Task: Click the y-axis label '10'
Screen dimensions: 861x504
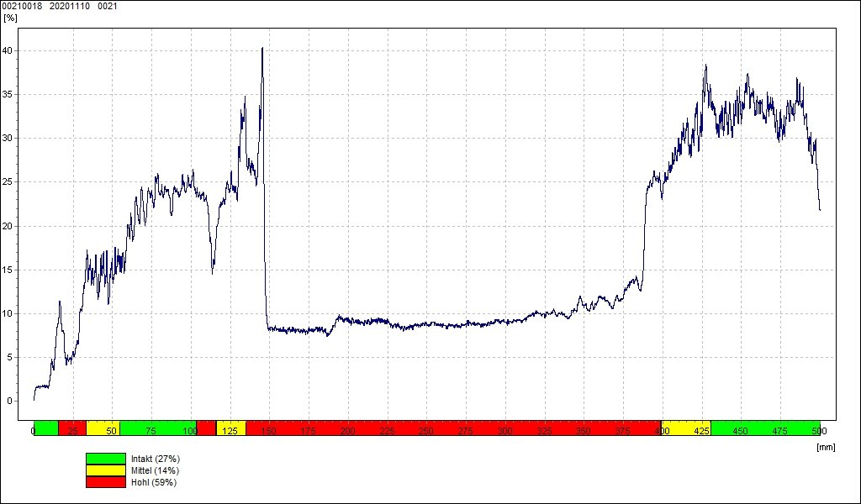Action: pos(7,313)
